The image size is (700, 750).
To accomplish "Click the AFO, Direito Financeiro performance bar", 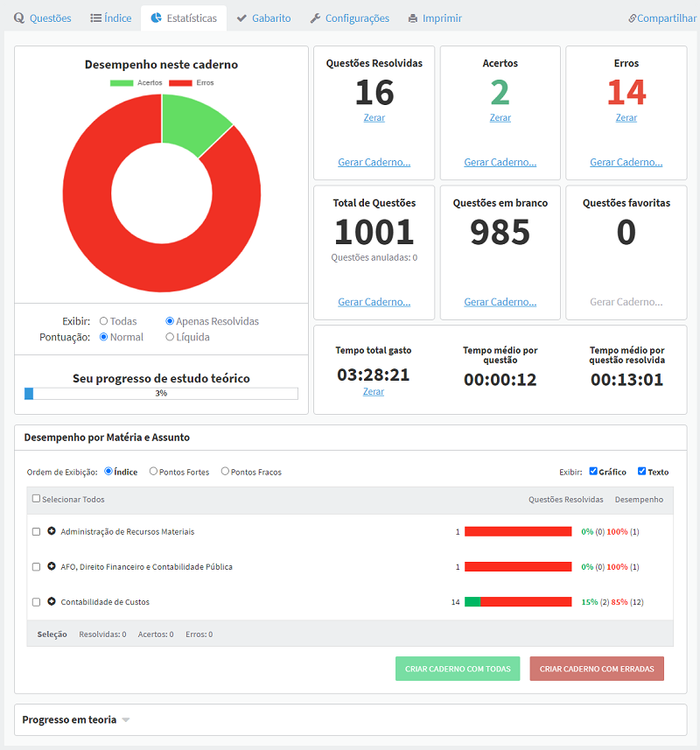I will click(x=518, y=567).
